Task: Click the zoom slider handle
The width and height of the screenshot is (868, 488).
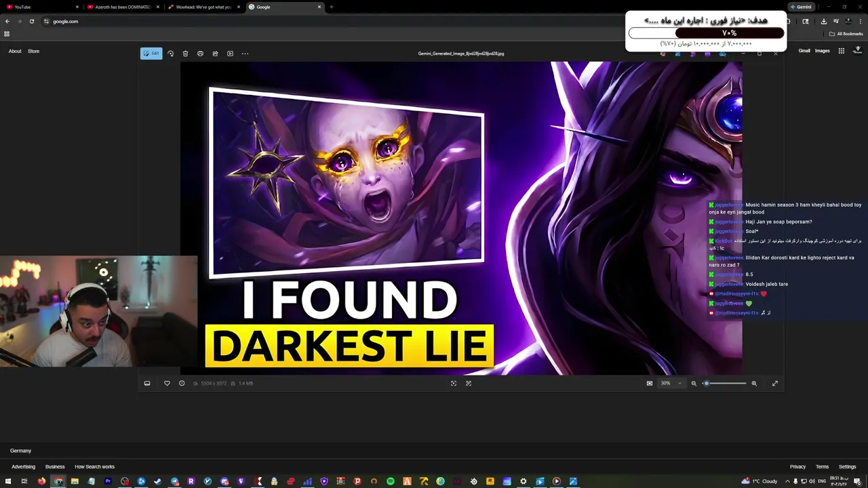Action: (706, 383)
